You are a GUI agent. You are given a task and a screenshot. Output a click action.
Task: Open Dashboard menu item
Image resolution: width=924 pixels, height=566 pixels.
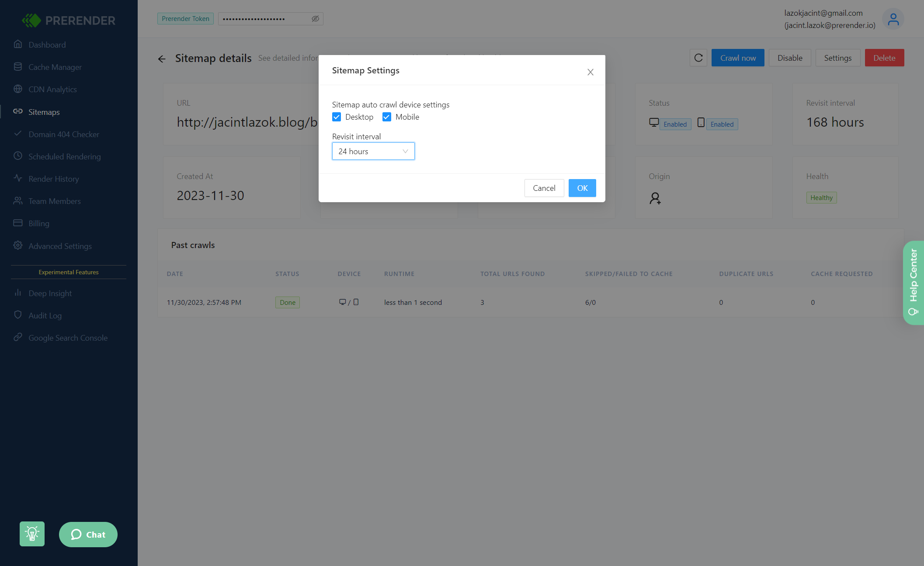[x=47, y=45]
